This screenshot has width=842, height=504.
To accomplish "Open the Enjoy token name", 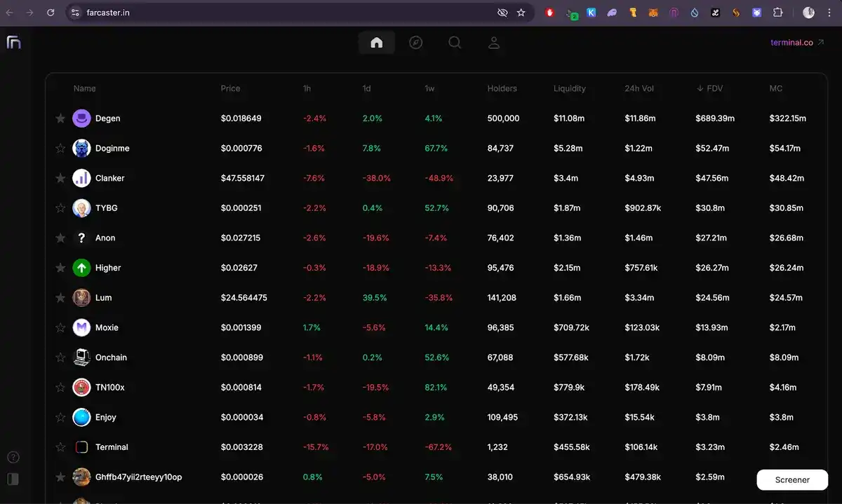I will point(105,417).
